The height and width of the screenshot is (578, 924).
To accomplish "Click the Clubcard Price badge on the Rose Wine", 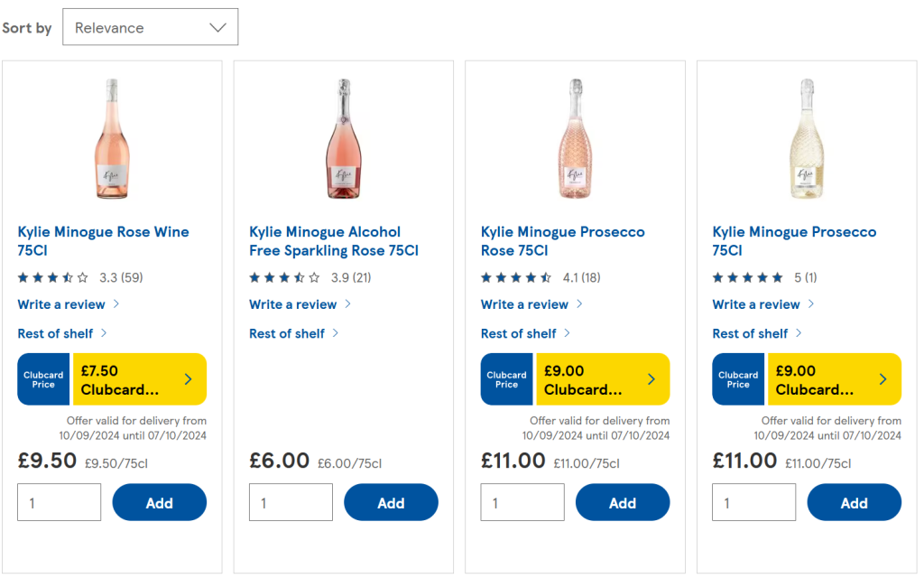I will tap(42, 378).
